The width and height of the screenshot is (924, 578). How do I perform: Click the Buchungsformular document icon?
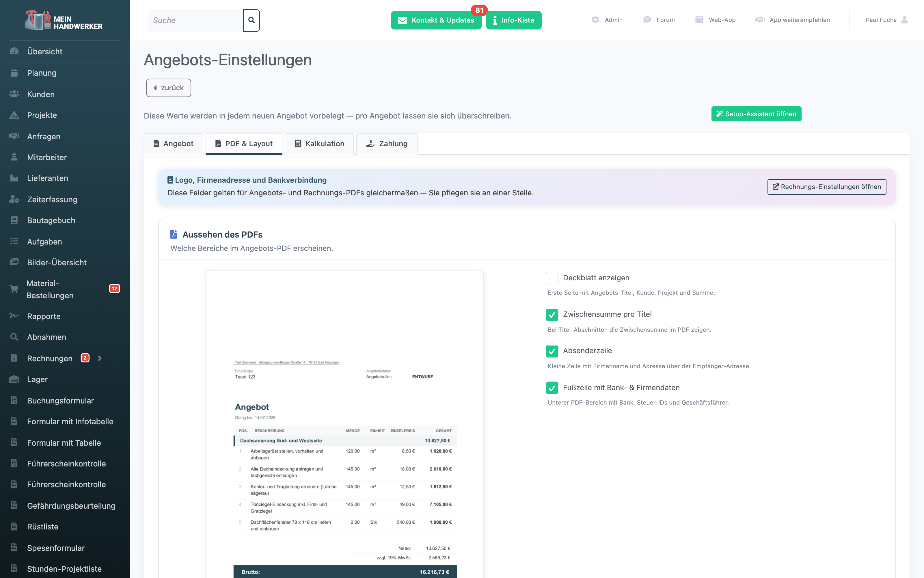14,400
